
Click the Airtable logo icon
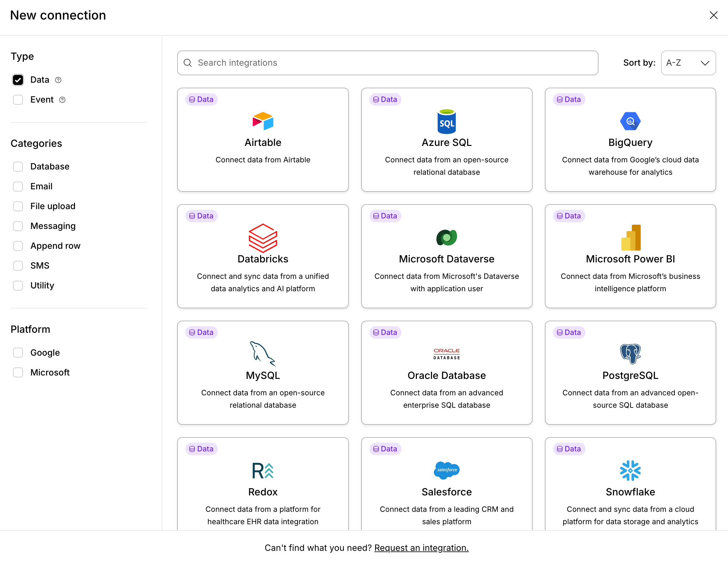tap(263, 121)
